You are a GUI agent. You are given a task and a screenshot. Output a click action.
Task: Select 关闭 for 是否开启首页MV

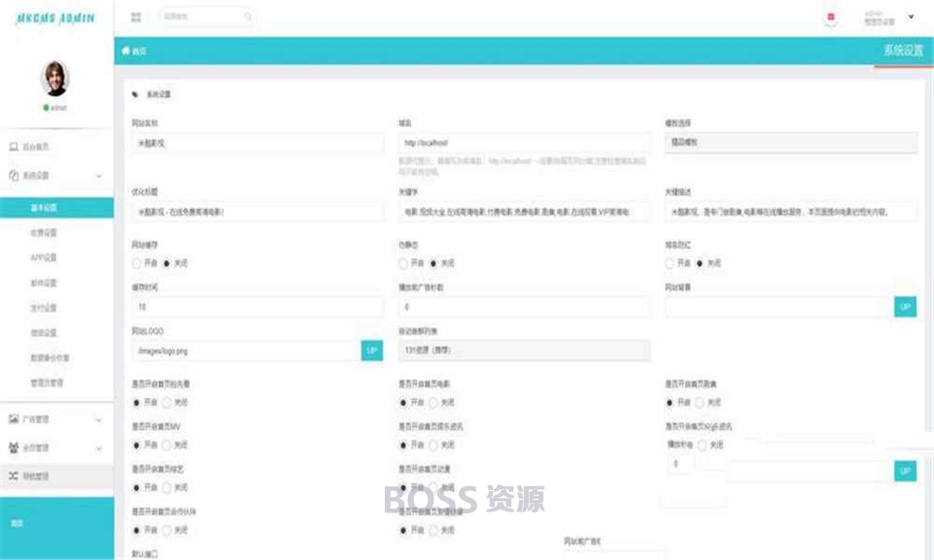167,445
